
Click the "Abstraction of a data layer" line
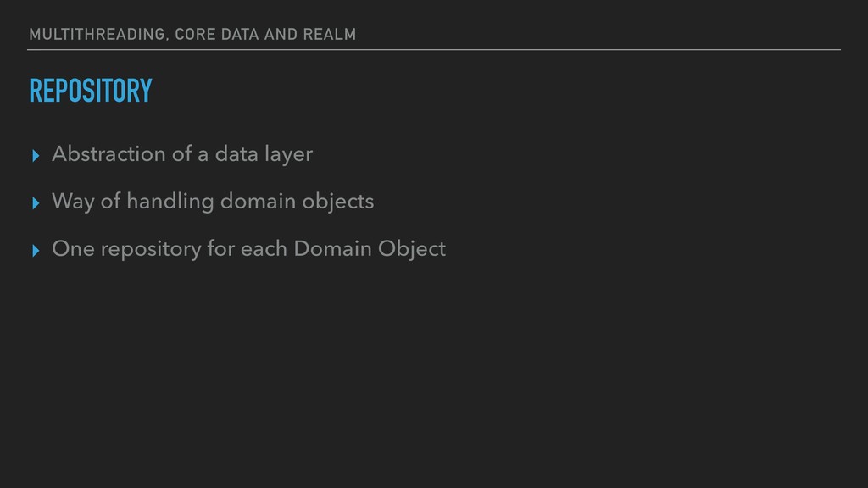182,154
